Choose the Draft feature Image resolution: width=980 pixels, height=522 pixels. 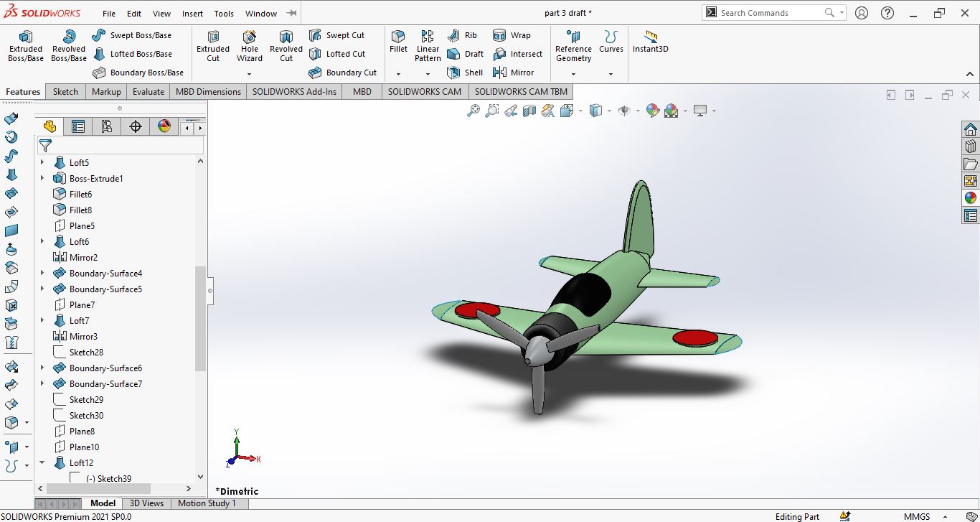465,54
